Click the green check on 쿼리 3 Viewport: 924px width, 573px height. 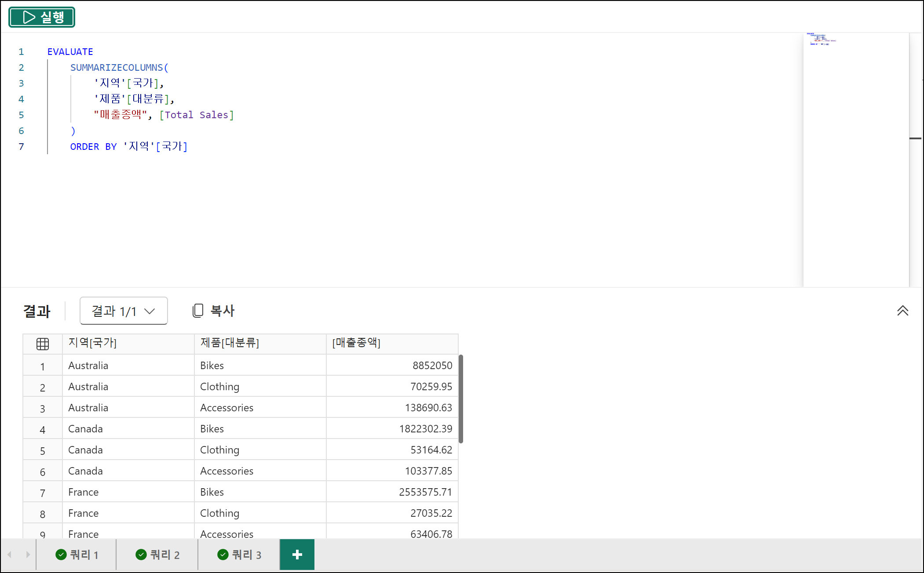[223, 555]
